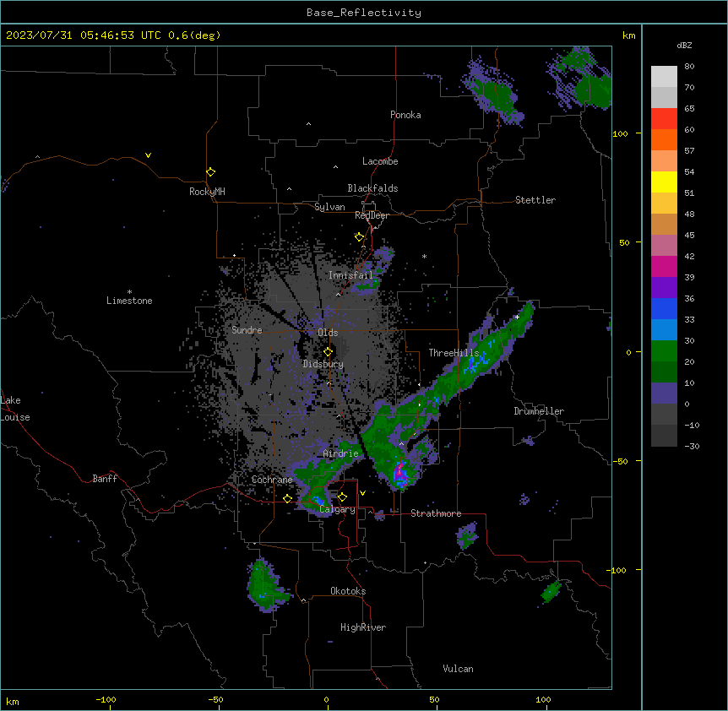728x711 pixels.
Task: Select the Drumheller label
Action: point(539,411)
